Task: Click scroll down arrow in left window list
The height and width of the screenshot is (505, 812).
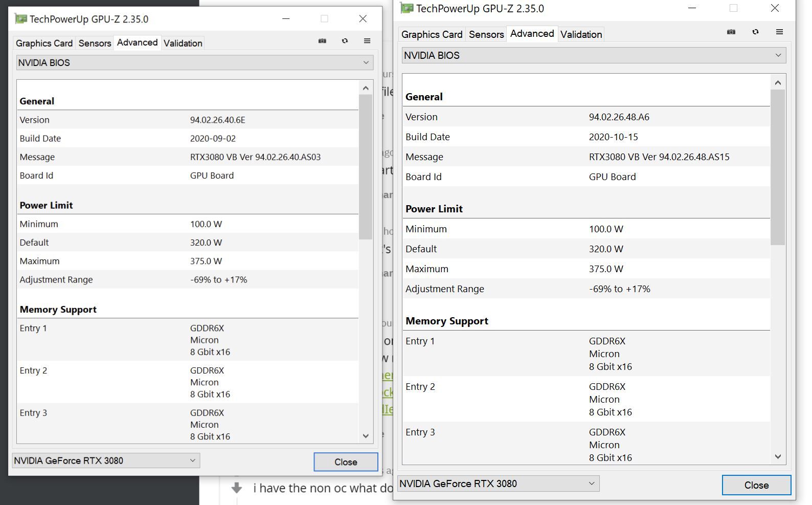Action: pos(366,436)
